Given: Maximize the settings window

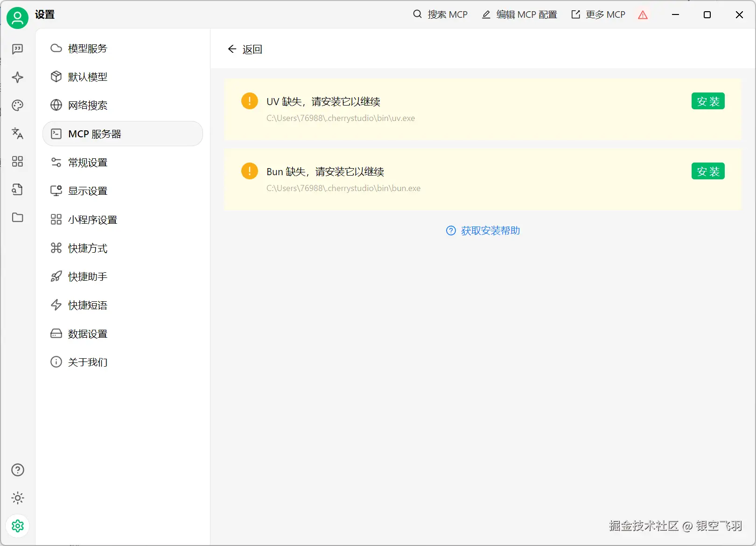Looking at the screenshot, I should pyautogui.click(x=707, y=14).
